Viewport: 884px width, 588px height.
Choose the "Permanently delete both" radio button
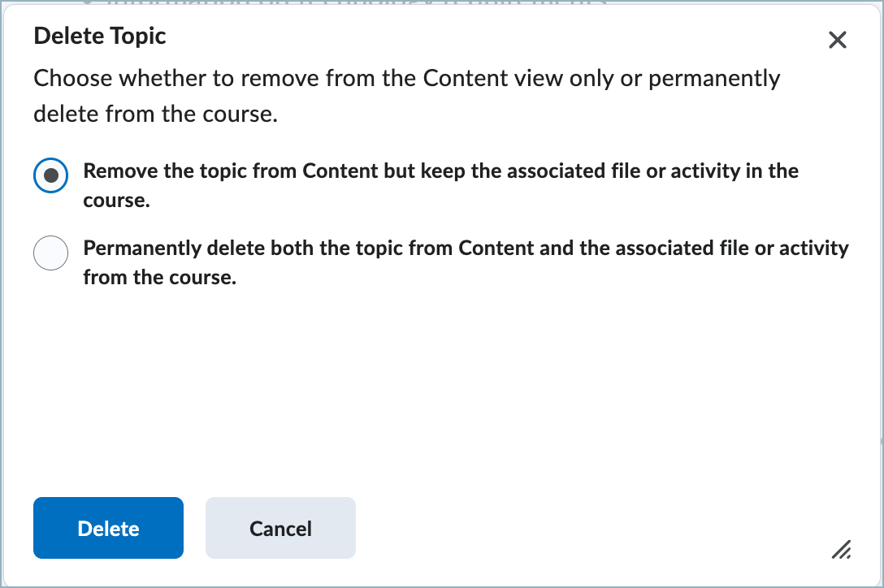click(x=50, y=253)
